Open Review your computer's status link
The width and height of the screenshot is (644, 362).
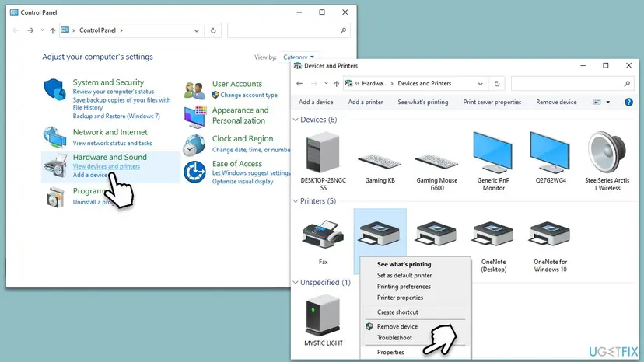click(114, 92)
